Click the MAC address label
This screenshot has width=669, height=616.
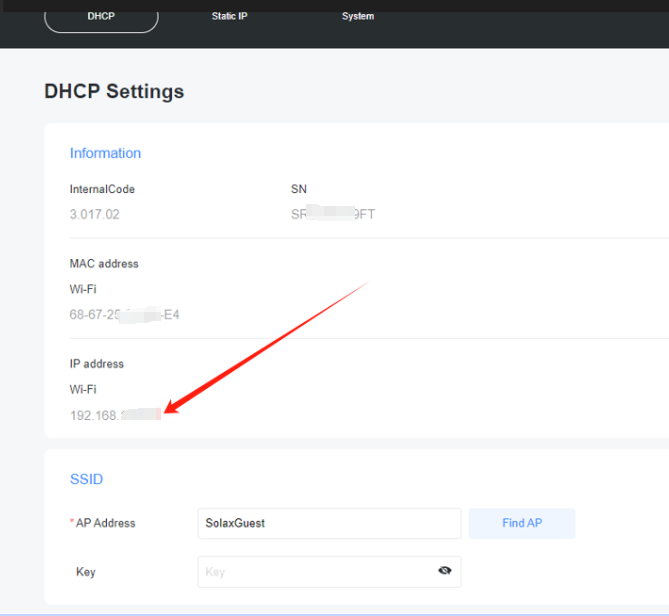pyautogui.click(x=104, y=264)
